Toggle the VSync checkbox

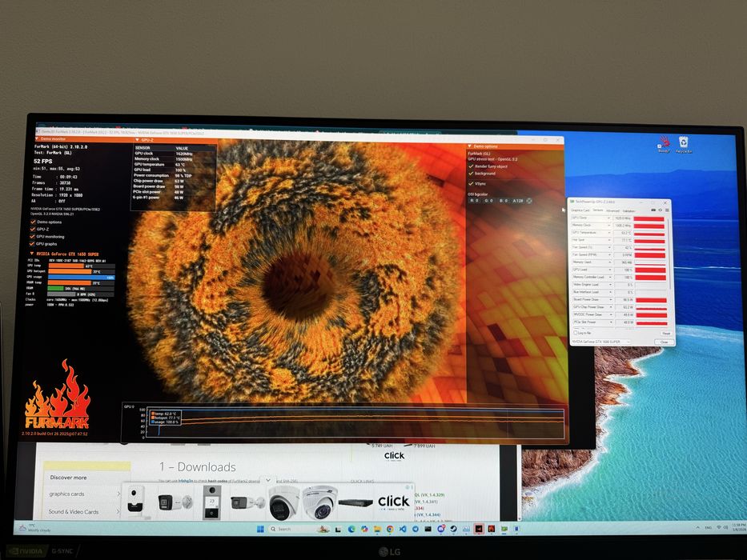[471, 183]
